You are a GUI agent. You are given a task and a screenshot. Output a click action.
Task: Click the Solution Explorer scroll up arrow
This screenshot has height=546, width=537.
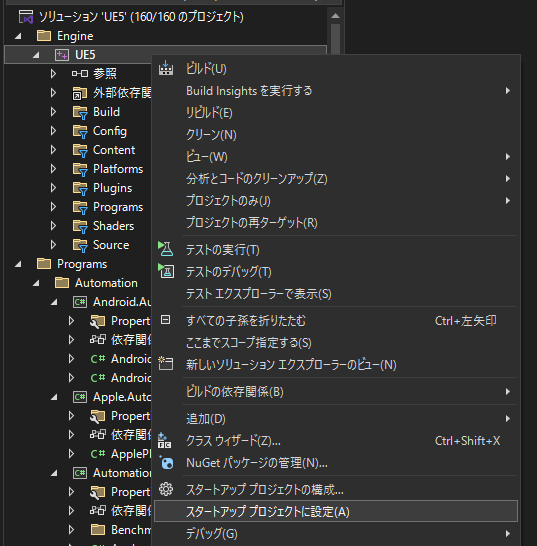(335, 16)
